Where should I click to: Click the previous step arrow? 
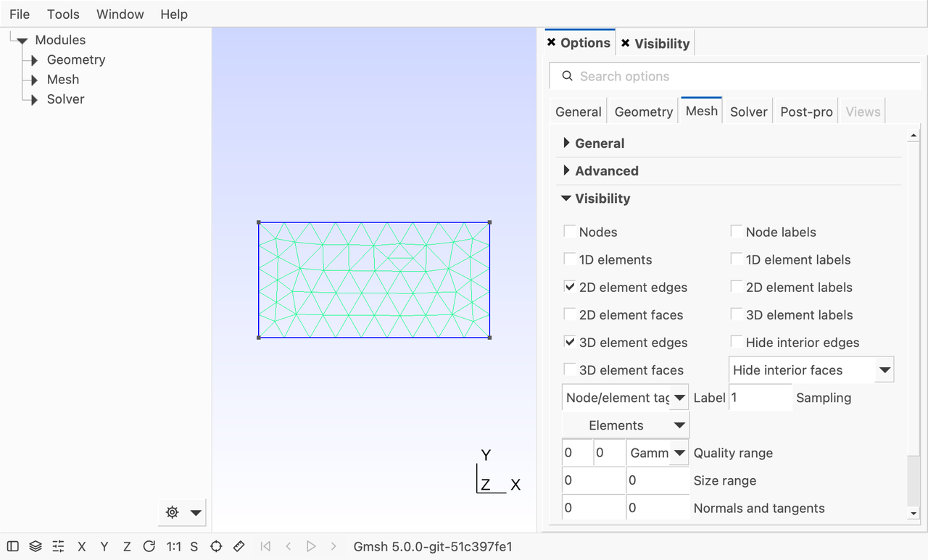[288, 546]
